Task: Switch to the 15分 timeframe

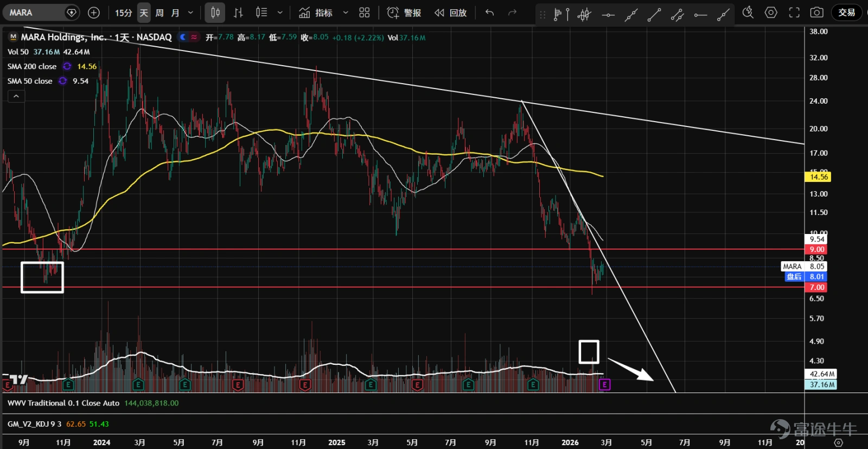Action: [123, 12]
